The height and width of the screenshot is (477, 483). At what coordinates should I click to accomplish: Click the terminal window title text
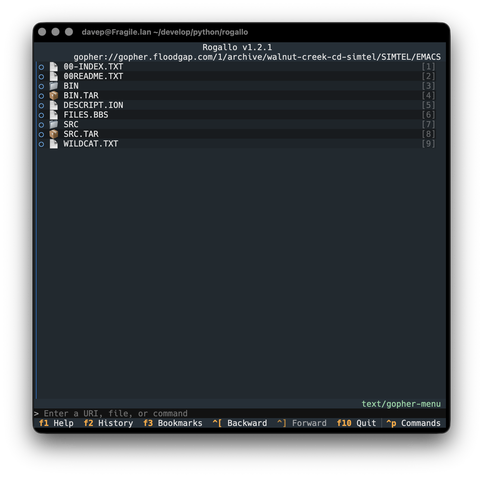coord(165,32)
